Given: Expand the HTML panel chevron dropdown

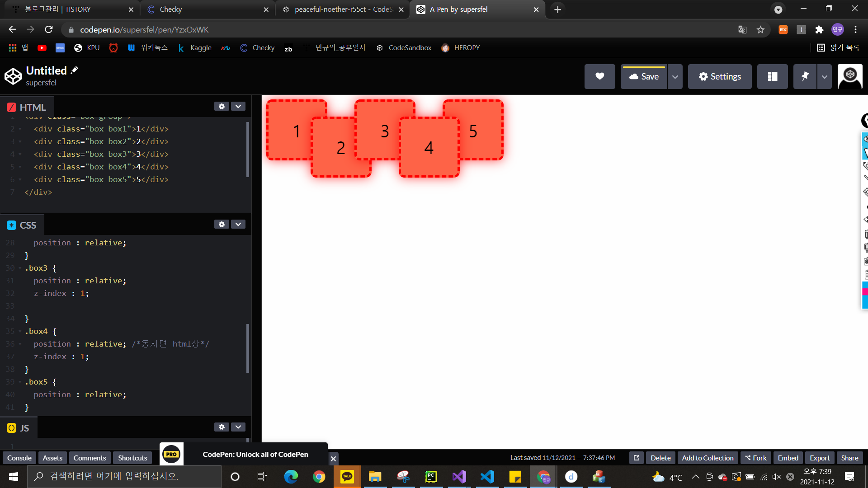Looking at the screenshot, I should 238,106.
